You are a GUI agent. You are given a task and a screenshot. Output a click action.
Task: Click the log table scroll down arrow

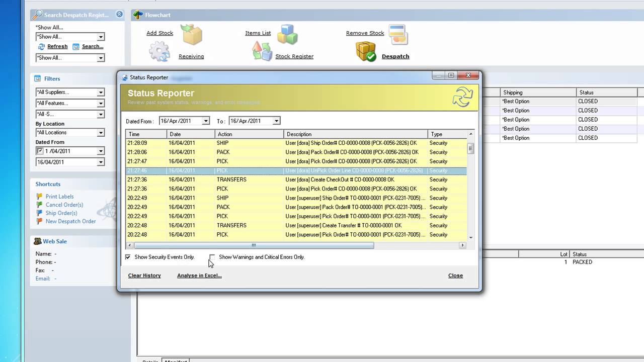470,237
